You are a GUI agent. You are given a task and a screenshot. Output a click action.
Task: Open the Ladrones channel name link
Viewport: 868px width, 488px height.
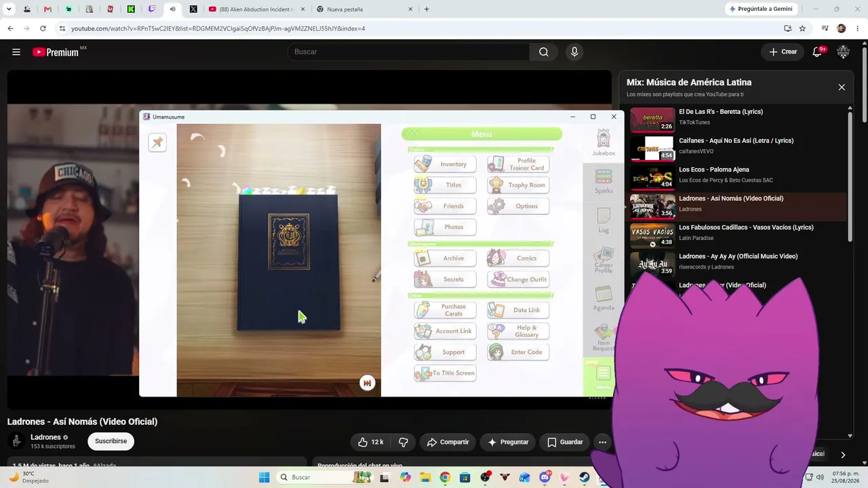point(45,437)
